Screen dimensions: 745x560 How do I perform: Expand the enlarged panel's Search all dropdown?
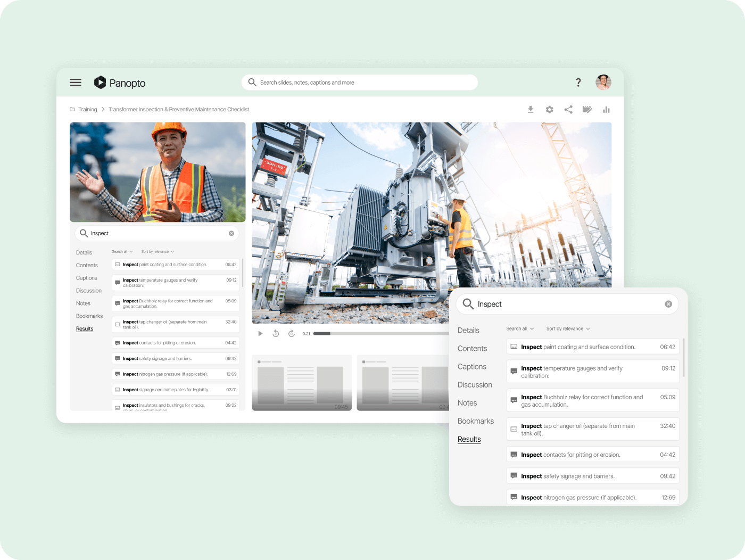[520, 329]
